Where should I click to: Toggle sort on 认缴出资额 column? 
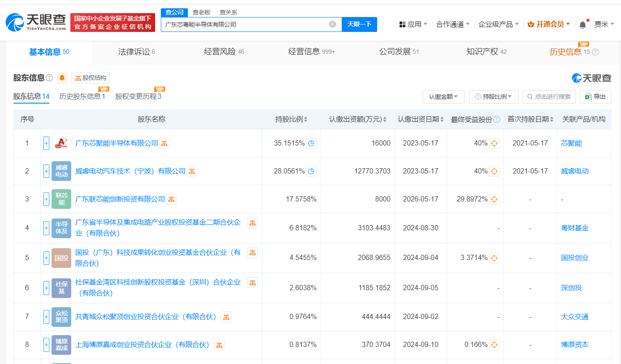[x=385, y=119]
